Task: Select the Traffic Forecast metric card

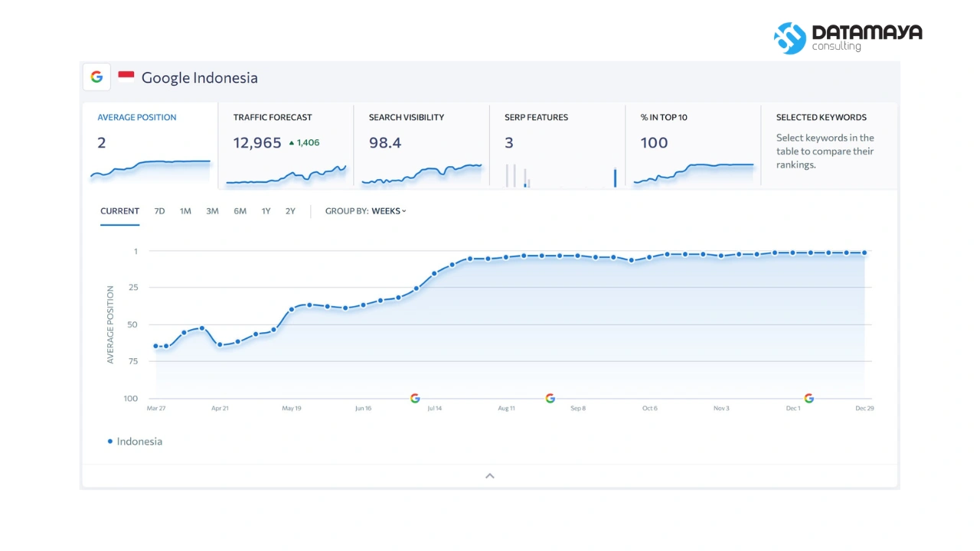Action: pos(286,145)
